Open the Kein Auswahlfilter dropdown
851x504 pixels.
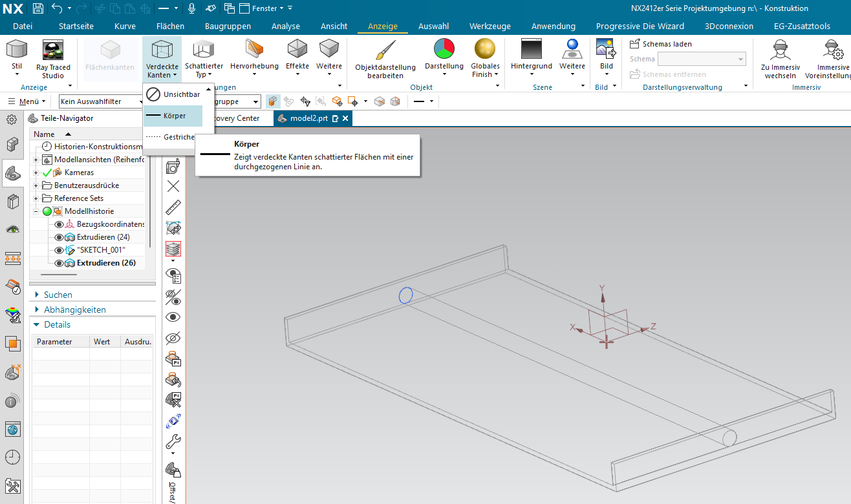tap(100, 101)
